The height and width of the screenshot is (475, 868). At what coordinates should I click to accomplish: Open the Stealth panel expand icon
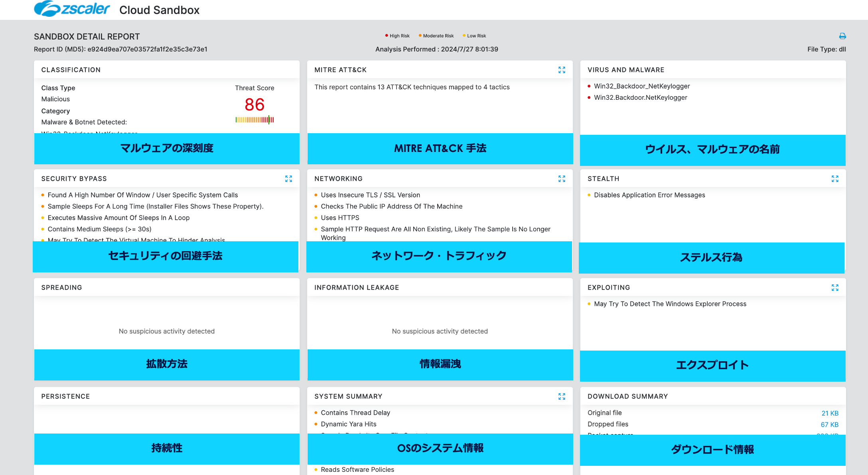tap(836, 179)
